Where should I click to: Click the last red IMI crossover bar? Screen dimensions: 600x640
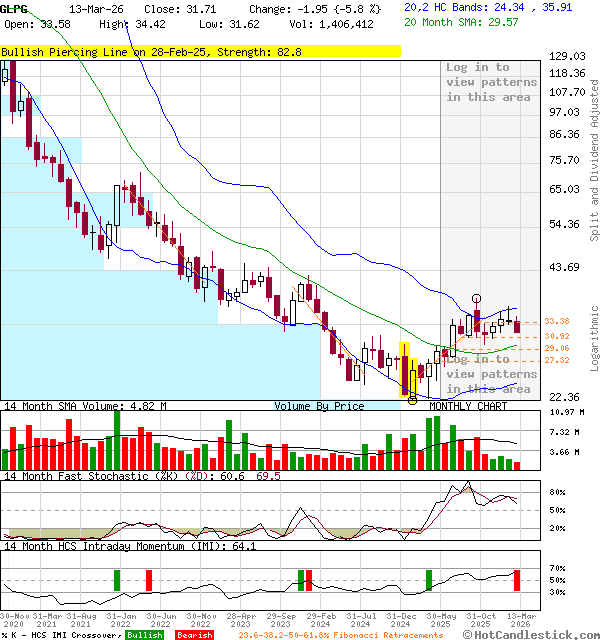tap(517, 580)
